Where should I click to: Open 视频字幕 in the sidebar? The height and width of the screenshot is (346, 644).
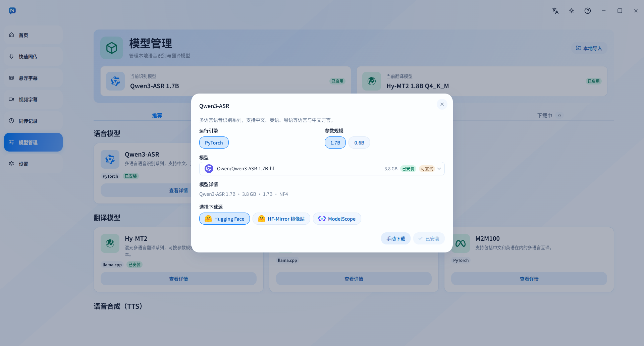(x=33, y=99)
